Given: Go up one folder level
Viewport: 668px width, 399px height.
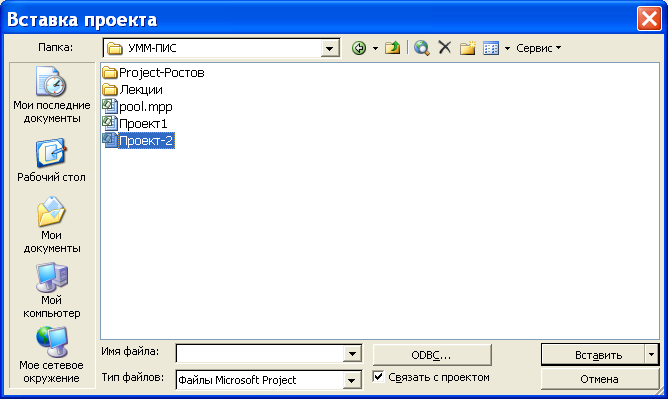Looking at the screenshot, I should (x=392, y=48).
